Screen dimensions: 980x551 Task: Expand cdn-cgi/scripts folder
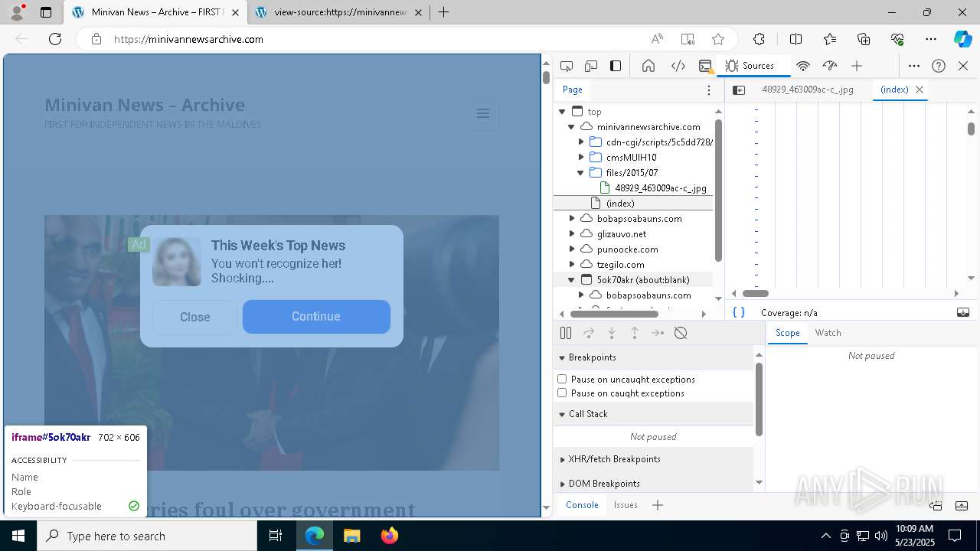(x=581, y=142)
